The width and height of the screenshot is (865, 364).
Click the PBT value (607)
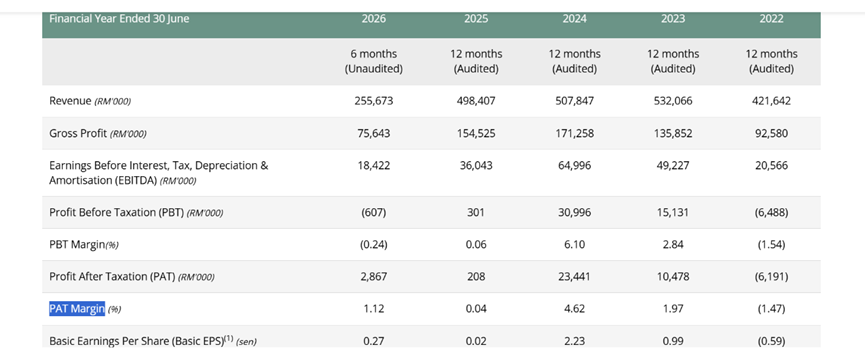pyautogui.click(x=373, y=212)
